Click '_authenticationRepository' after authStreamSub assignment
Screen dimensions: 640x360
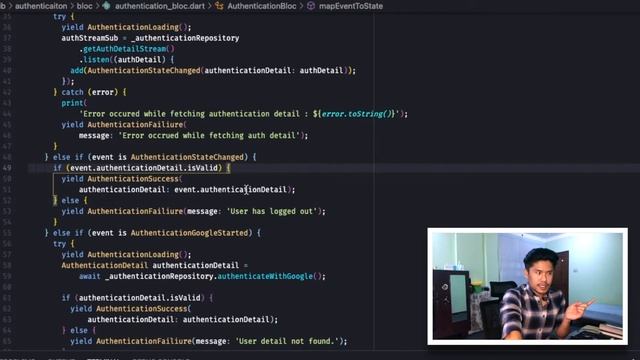[x=185, y=38]
